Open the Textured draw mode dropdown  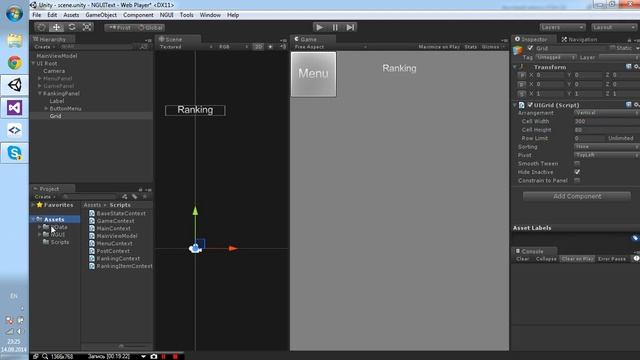click(186, 47)
